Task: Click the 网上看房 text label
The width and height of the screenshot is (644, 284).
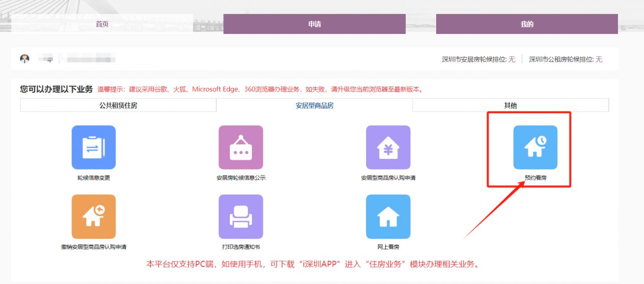Action: click(x=388, y=247)
